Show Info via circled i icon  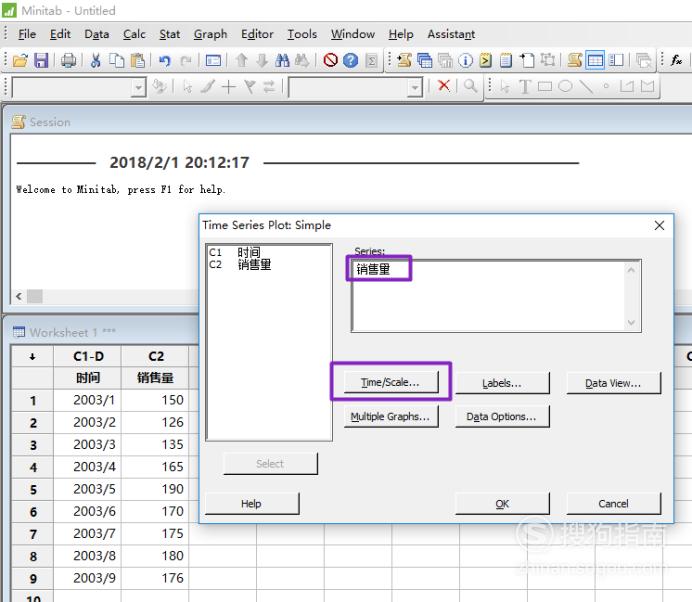click(465, 60)
